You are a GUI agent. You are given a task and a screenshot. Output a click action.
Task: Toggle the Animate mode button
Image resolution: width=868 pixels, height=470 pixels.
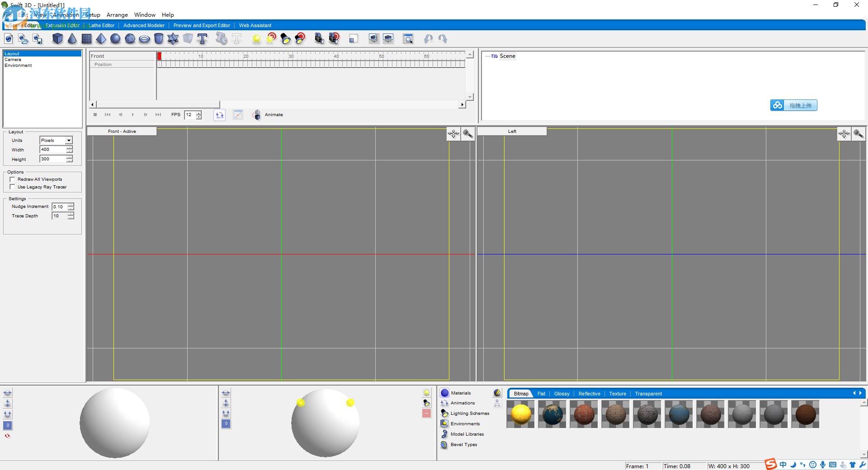(256, 115)
